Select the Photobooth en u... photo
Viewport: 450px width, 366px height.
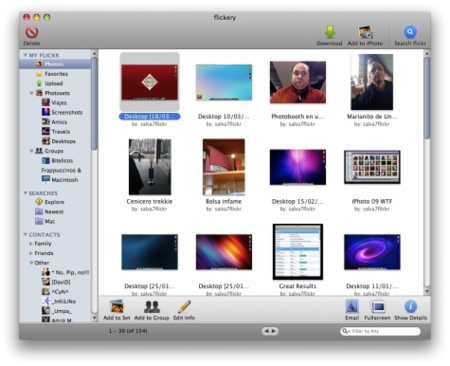[x=298, y=82]
